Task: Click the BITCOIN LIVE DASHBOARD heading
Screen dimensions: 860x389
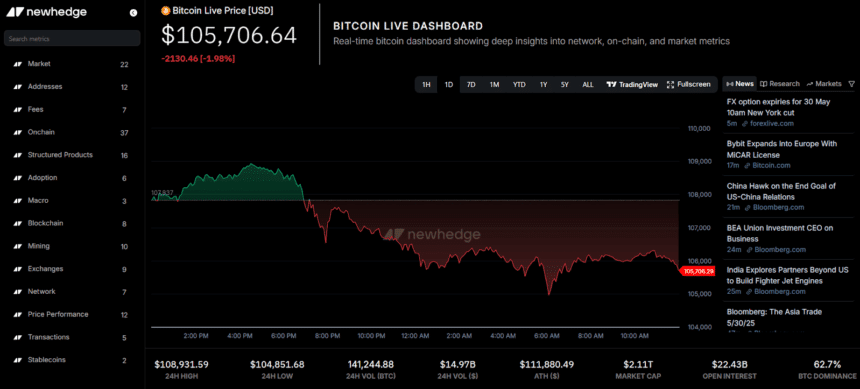Action: 408,26
